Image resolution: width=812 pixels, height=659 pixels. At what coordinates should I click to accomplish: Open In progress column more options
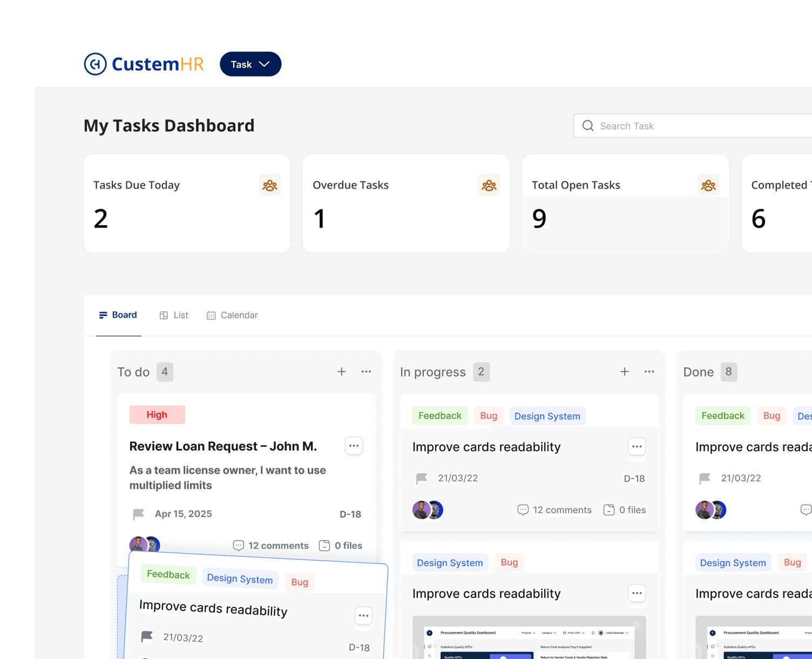click(649, 372)
